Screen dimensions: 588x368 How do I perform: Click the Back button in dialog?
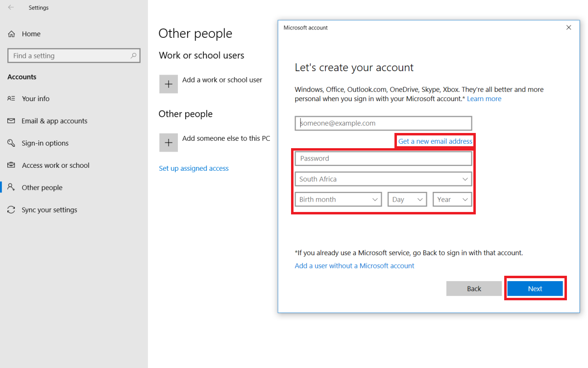[x=474, y=289]
